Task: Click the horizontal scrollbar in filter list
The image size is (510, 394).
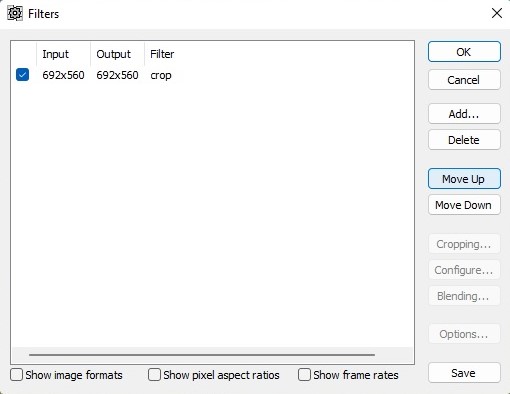Action: click(202, 355)
